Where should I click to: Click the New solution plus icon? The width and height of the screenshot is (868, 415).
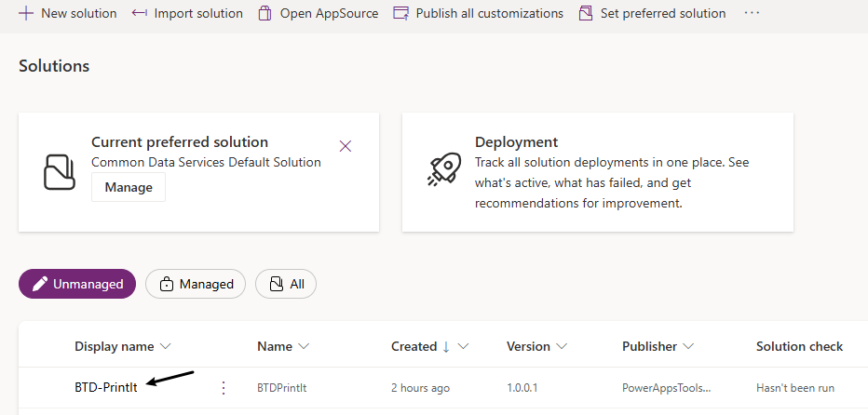click(26, 13)
